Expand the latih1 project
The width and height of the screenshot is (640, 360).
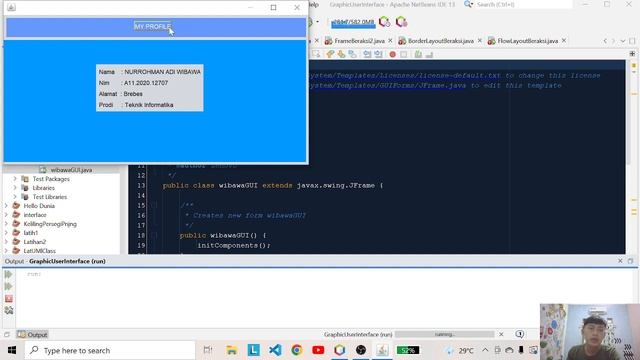[6, 233]
